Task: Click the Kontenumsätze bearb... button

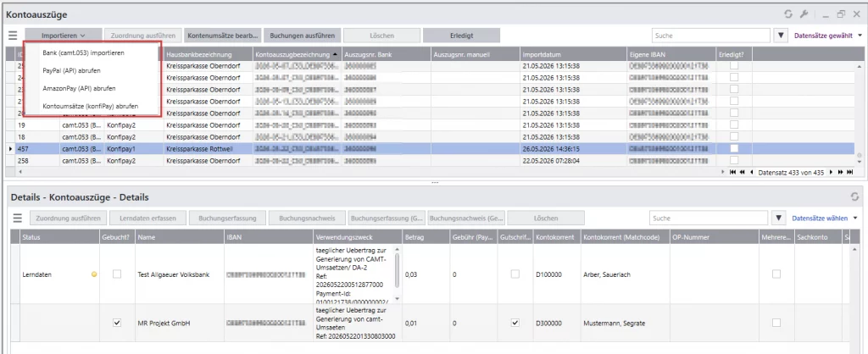Action: [223, 36]
